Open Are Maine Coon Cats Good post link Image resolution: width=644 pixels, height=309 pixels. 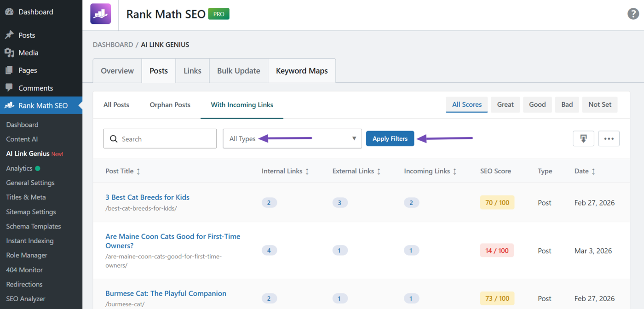click(173, 241)
